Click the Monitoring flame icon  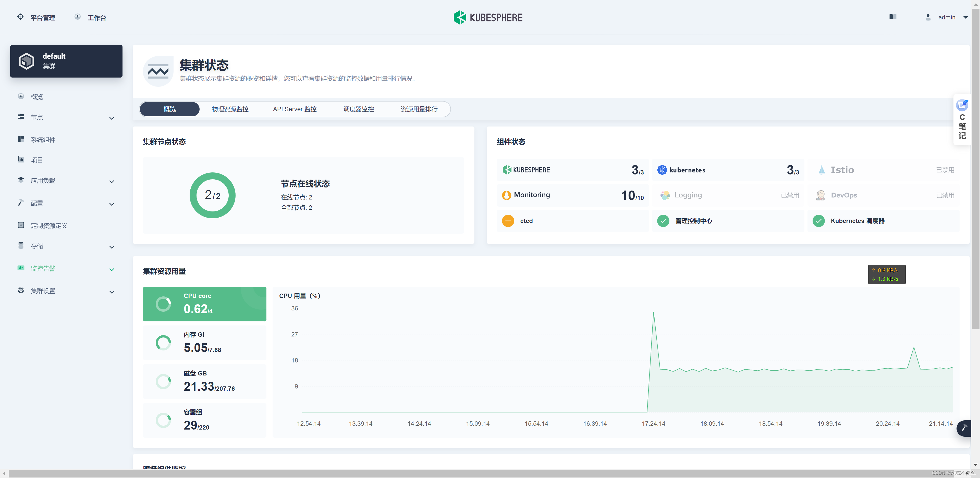506,195
